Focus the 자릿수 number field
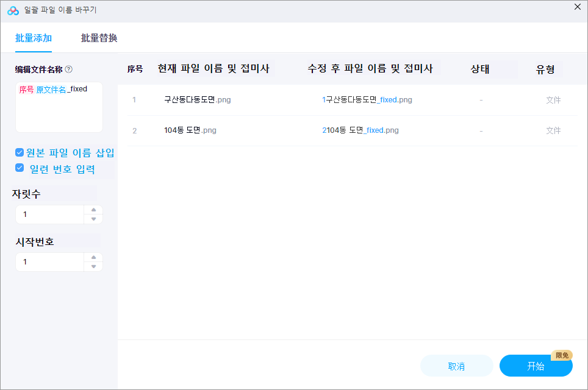This screenshot has height=390, width=588. click(x=50, y=214)
